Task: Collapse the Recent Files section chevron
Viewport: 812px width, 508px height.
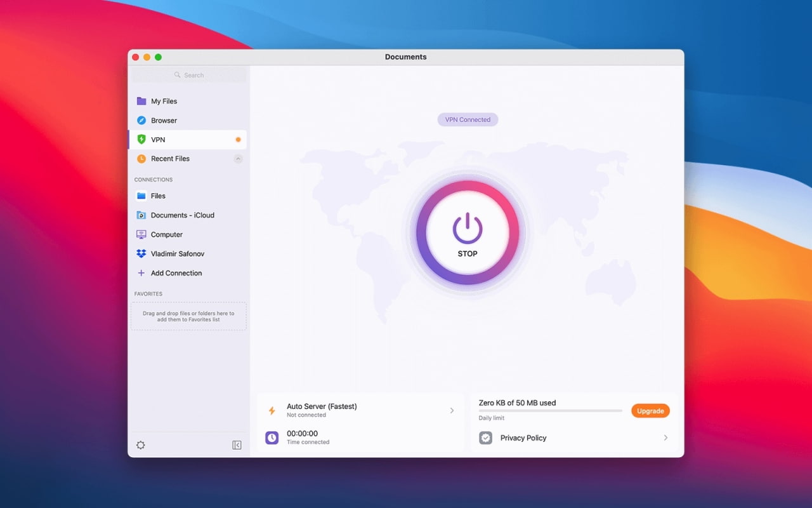Action: coord(238,159)
